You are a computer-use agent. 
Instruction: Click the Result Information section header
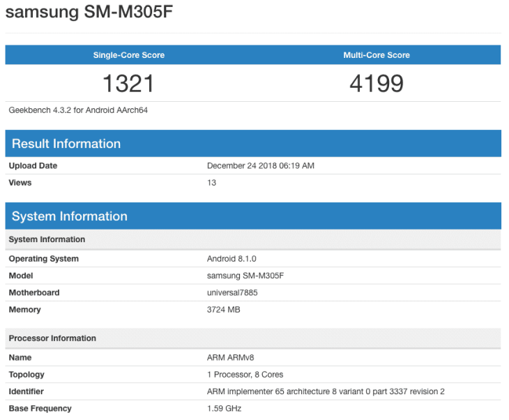[253, 144]
